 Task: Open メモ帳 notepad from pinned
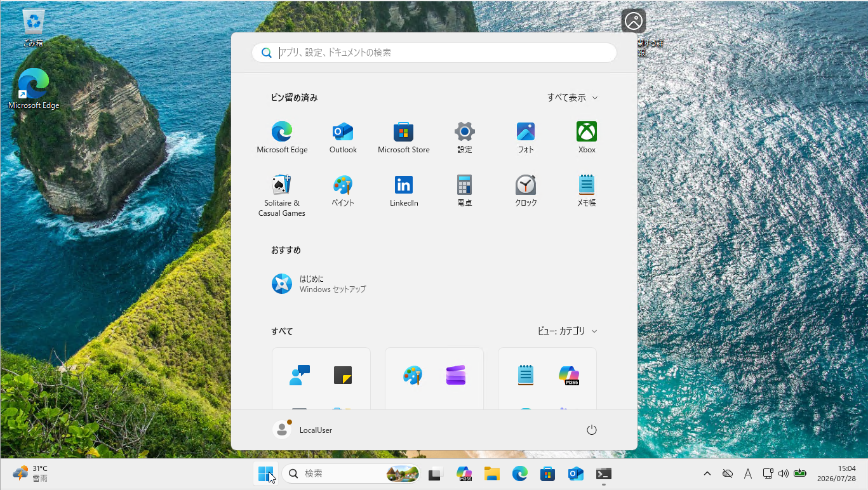[587, 191]
